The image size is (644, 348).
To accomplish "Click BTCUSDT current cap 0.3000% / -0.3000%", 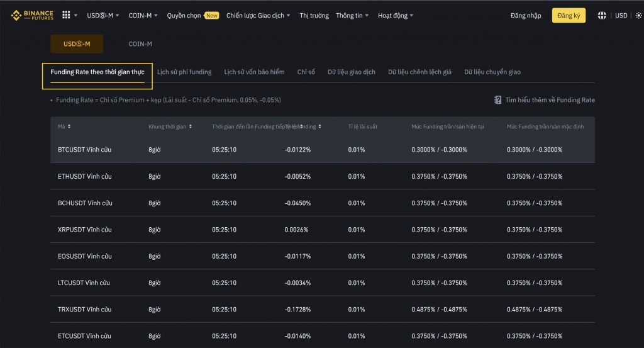I will [x=439, y=150].
